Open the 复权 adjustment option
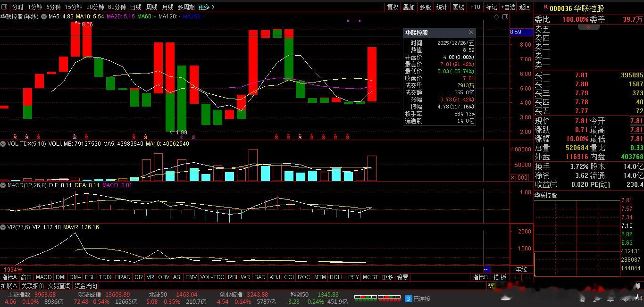This screenshot has height=307, width=644. click(393, 7)
